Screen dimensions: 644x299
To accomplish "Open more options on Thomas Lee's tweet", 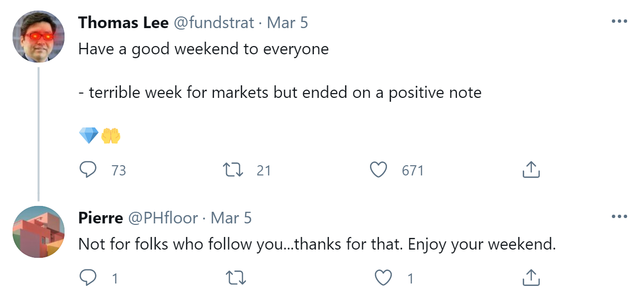I will click(x=619, y=22).
